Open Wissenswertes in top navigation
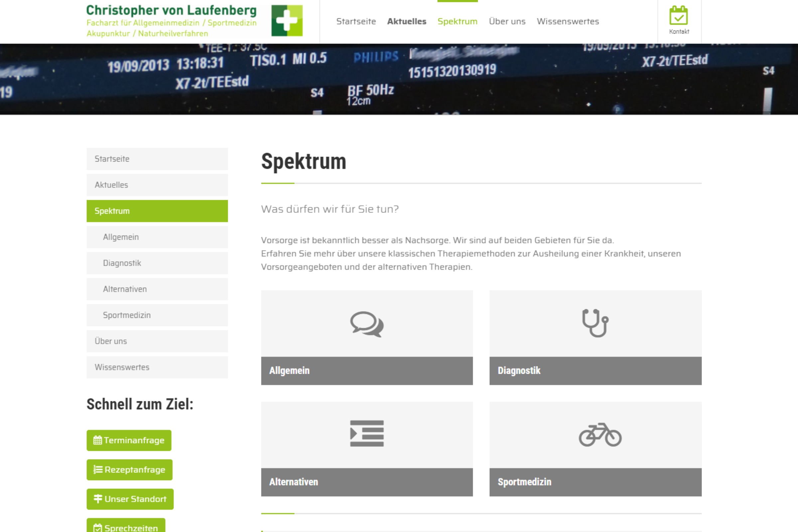The height and width of the screenshot is (532, 798). (x=568, y=21)
